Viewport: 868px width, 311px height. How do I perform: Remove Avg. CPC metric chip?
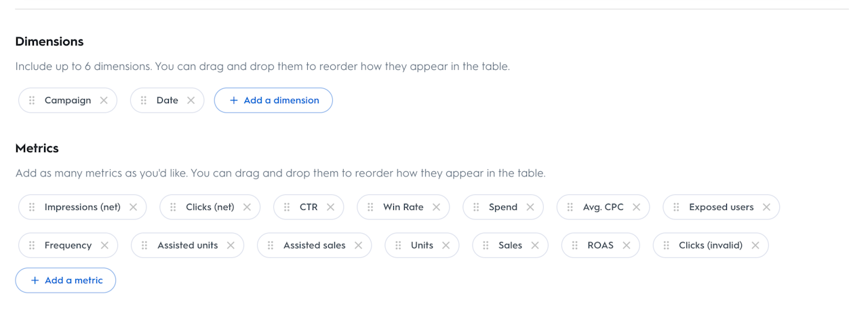pos(636,207)
